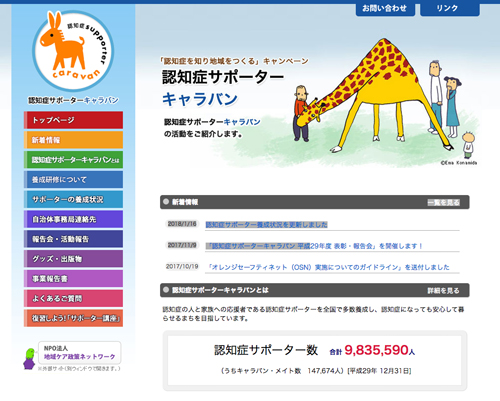Select 養成研修について in sidebar
Screen dimensions: 500x401
tap(73, 180)
